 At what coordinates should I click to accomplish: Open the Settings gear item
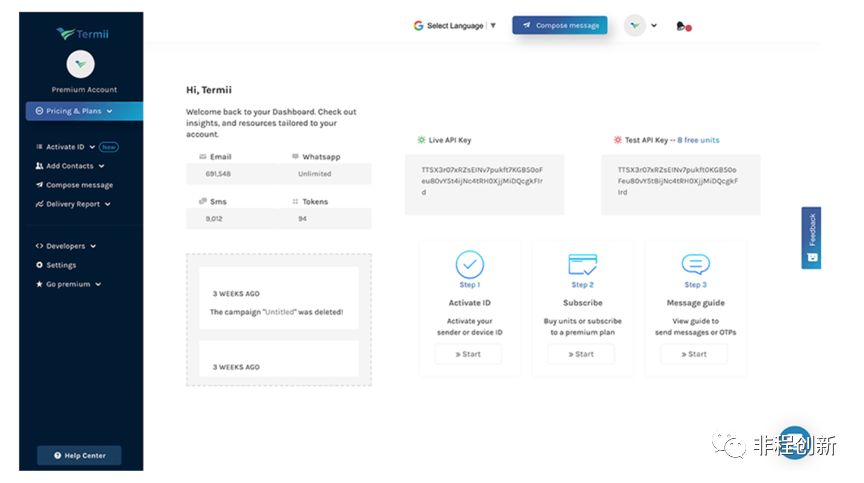56,265
